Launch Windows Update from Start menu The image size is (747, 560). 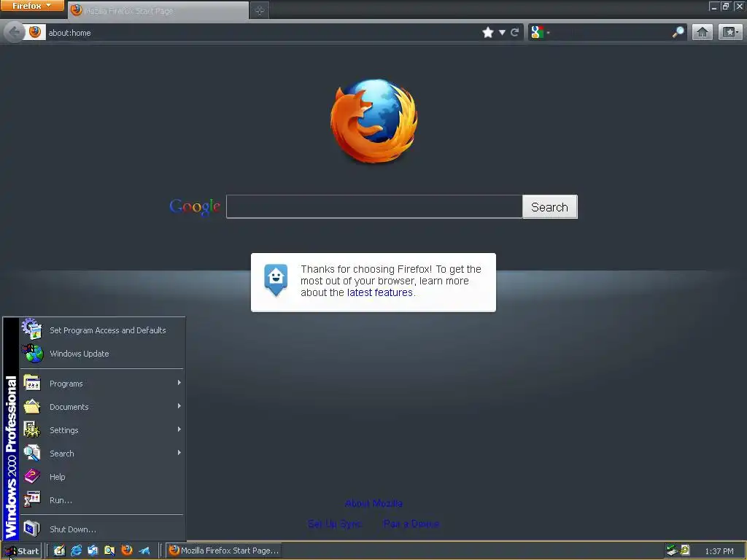tap(102, 354)
